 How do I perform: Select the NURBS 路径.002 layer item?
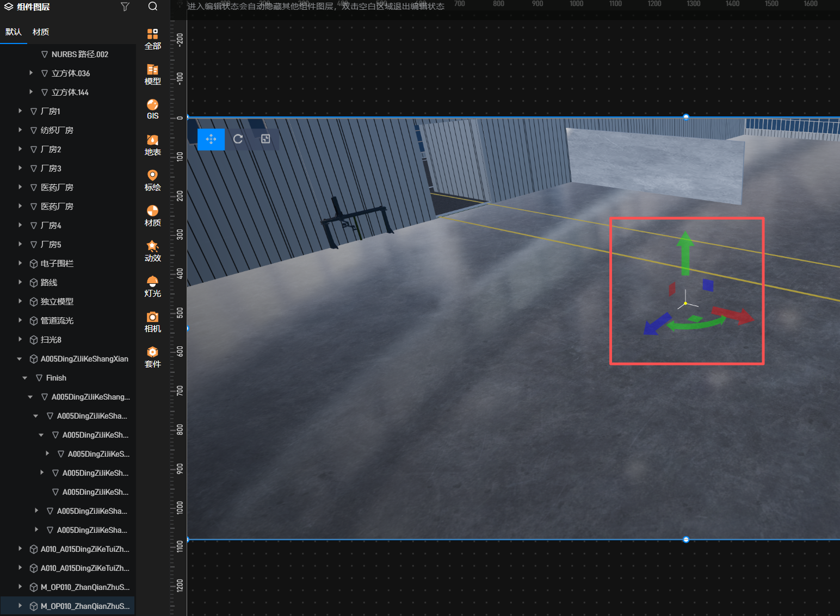tap(79, 54)
